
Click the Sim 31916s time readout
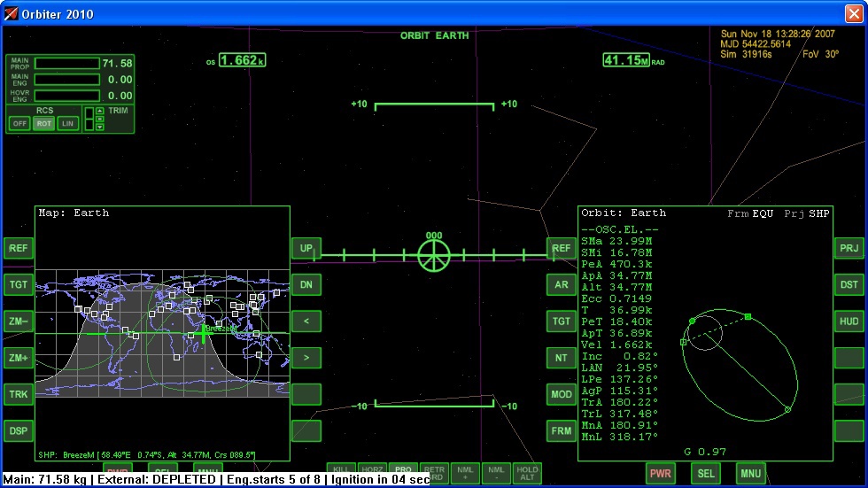click(x=746, y=54)
